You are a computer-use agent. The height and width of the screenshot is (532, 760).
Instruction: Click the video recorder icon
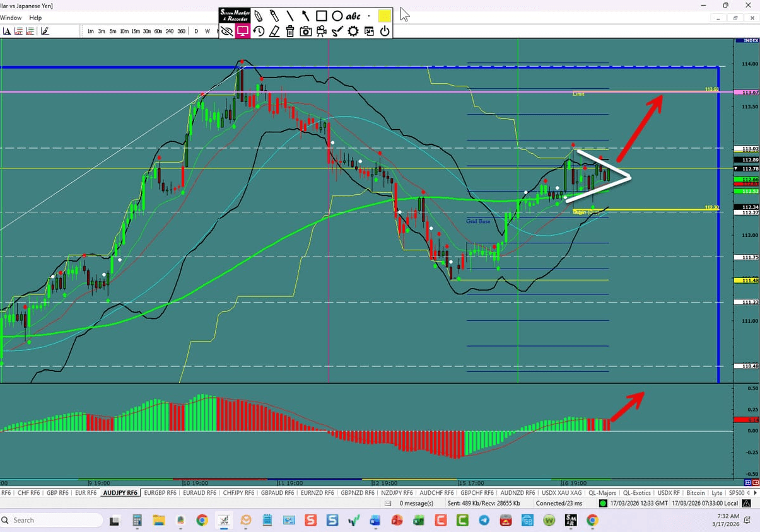click(321, 31)
